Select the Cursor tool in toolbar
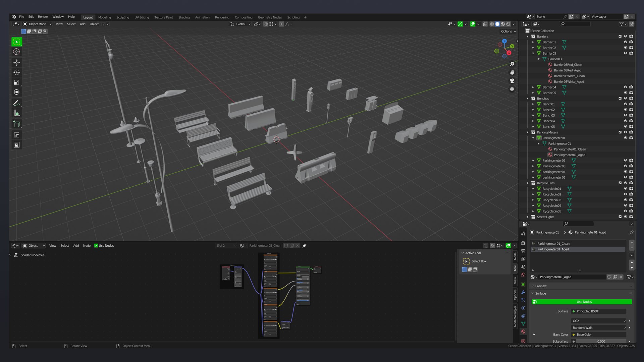Viewport: 644px width, 362px height. [x=16, y=52]
